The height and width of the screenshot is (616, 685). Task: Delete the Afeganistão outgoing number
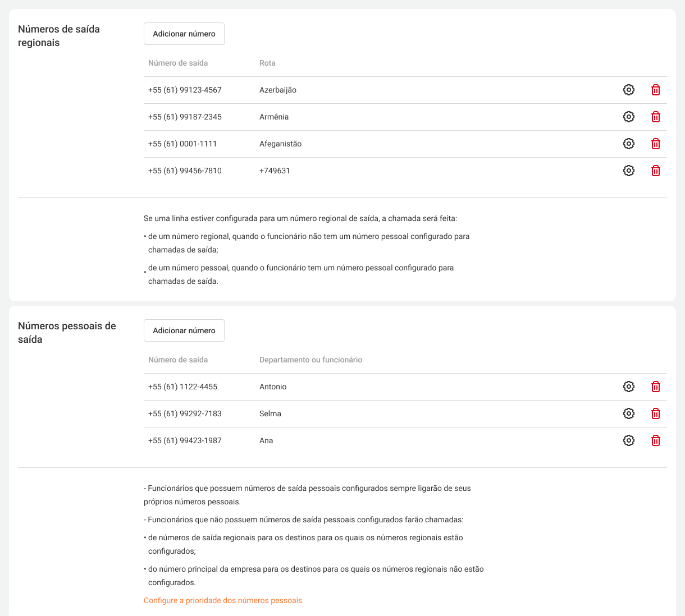tap(655, 144)
